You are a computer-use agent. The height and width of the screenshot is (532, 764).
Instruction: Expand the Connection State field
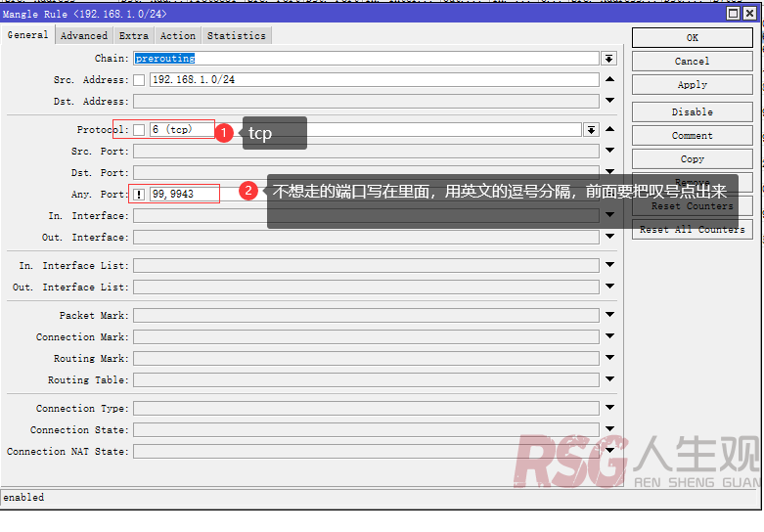609,428
